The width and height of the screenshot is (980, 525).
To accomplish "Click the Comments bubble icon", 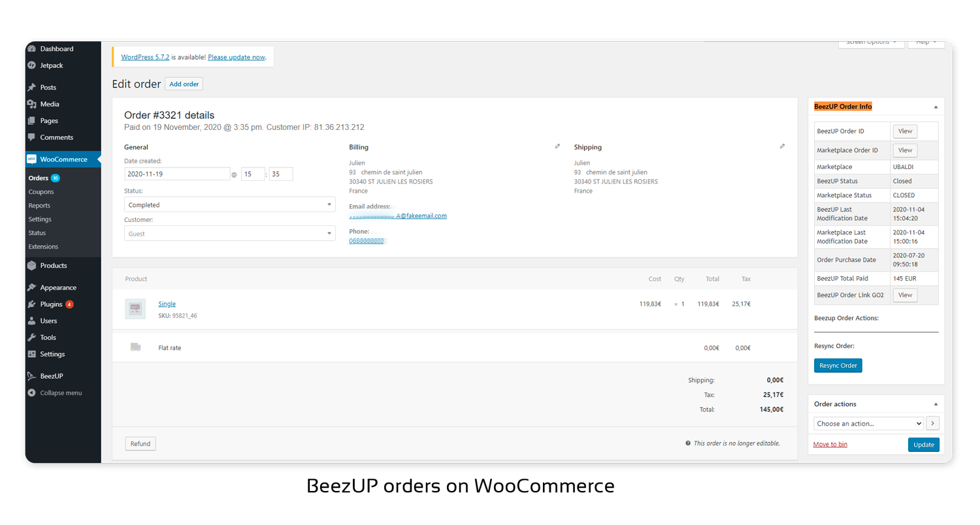I will point(31,137).
